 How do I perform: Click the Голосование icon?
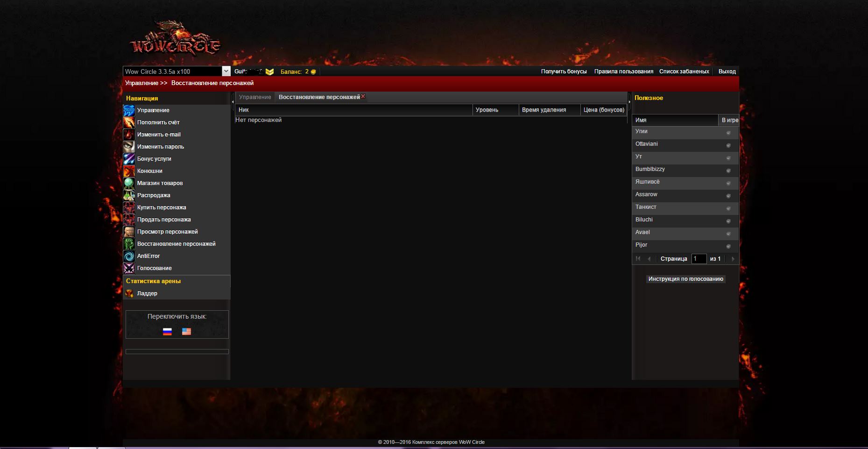[129, 268]
